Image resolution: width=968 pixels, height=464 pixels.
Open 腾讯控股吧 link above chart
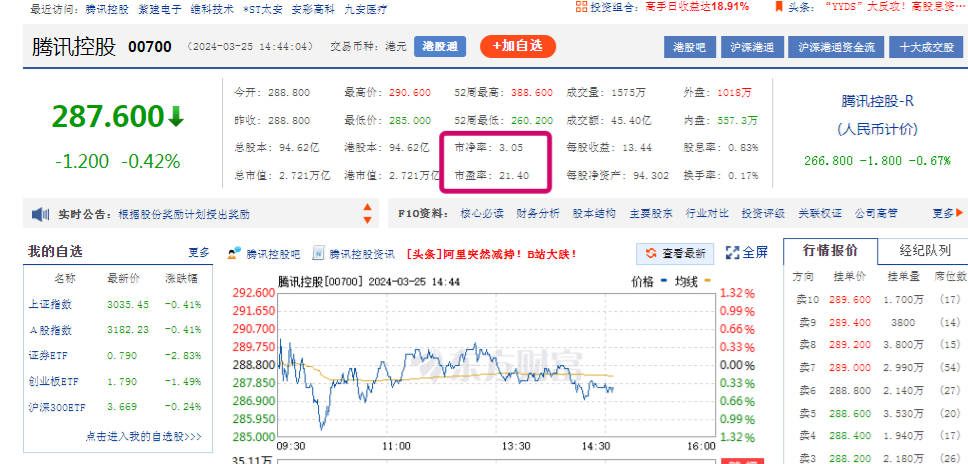[x=272, y=253]
